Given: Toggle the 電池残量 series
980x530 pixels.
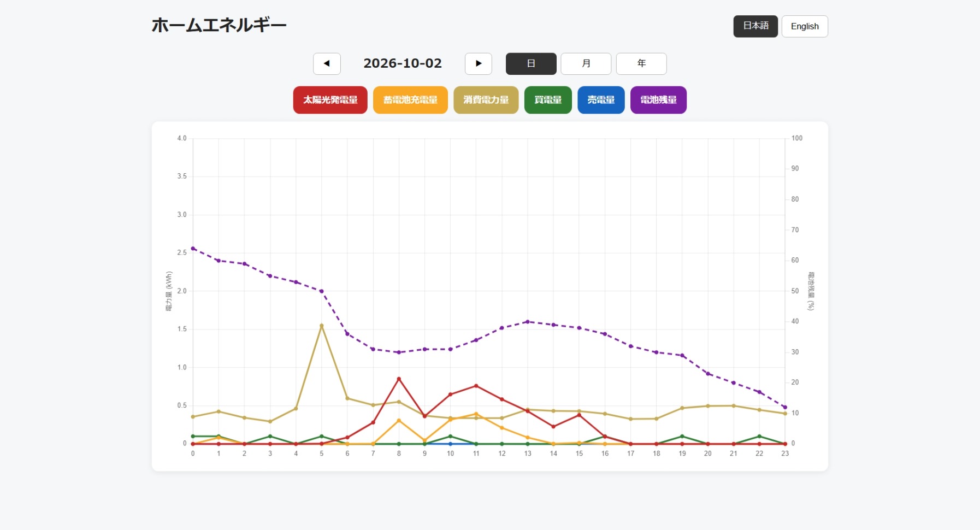Looking at the screenshot, I should coord(658,100).
